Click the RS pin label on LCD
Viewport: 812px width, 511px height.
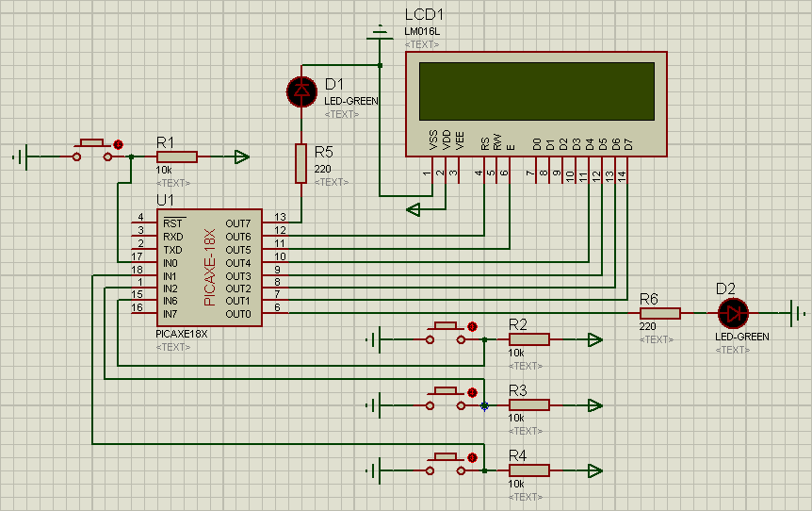click(485, 144)
